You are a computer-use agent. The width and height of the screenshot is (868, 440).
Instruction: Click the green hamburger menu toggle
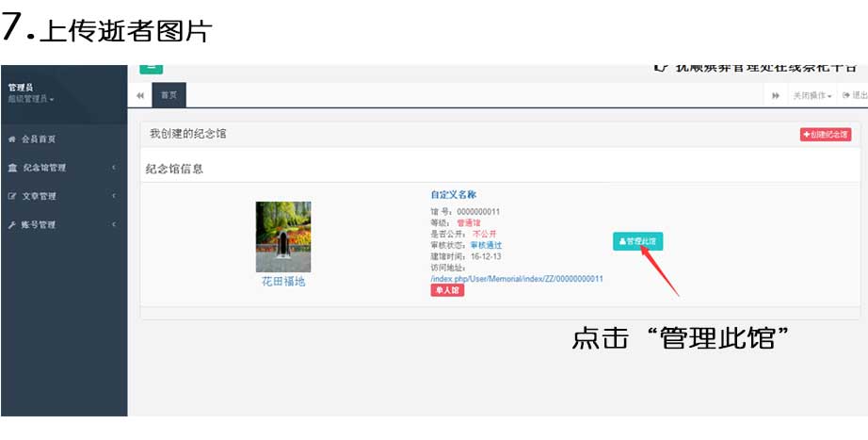[x=151, y=67]
